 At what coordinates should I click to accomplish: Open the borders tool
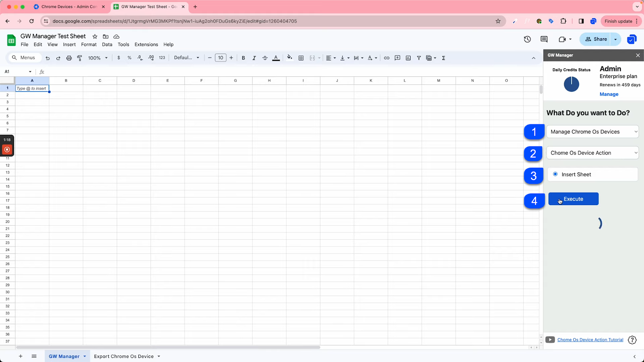click(301, 58)
